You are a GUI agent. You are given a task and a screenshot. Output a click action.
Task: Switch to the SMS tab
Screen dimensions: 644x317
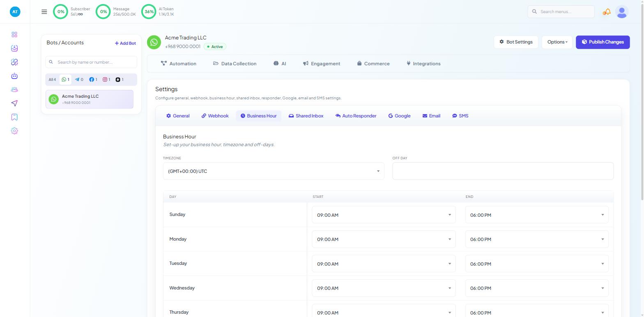(460, 116)
